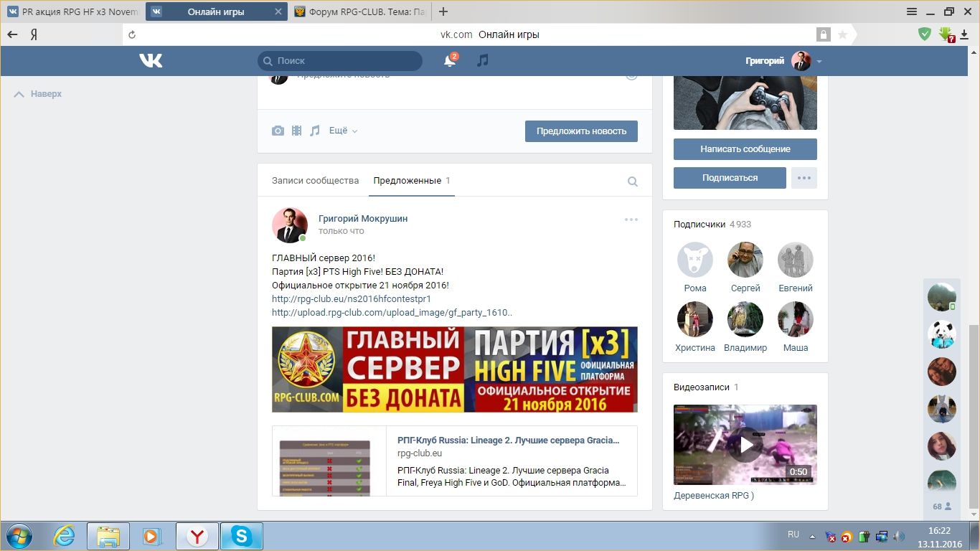This screenshot has height=551, width=980.
Task: Open panda avatar chat in sidebar
Action: tap(942, 334)
